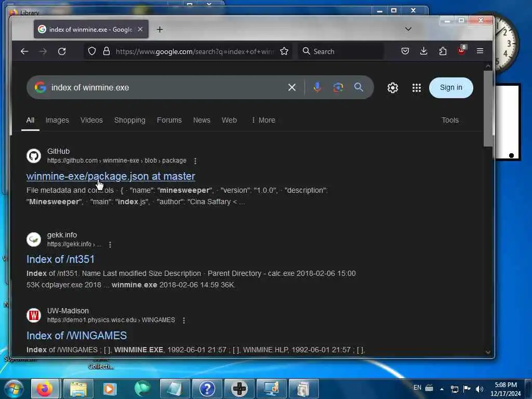Viewport: 532px width, 399px height.
Task: Click the page scroll-up arrow
Action: pos(488,65)
